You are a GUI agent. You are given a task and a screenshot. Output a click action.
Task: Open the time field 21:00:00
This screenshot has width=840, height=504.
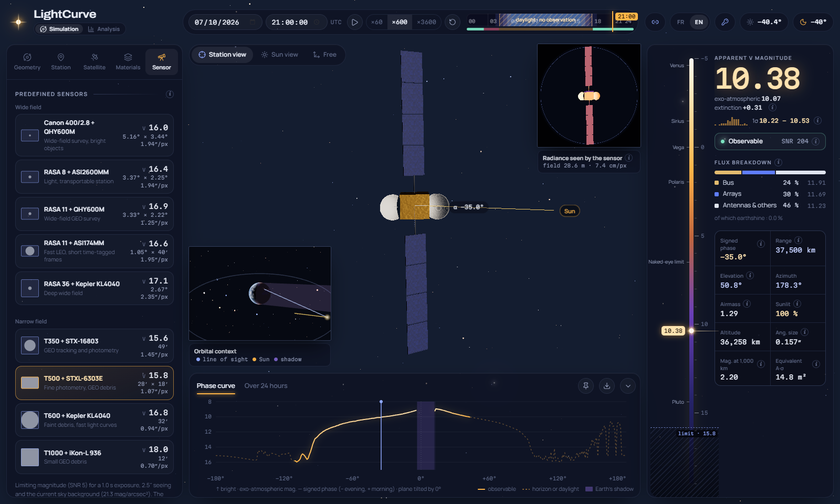(x=296, y=22)
